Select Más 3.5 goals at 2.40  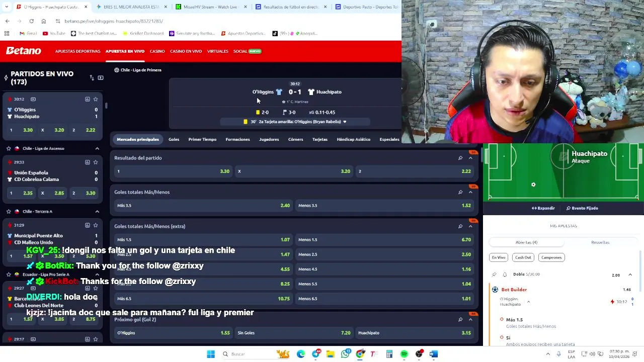pyautogui.click(x=203, y=206)
